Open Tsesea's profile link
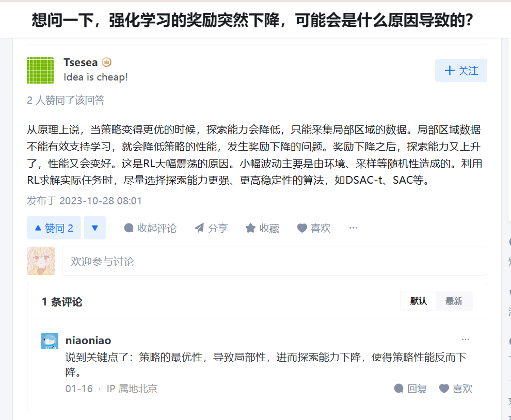 click(81, 62)
